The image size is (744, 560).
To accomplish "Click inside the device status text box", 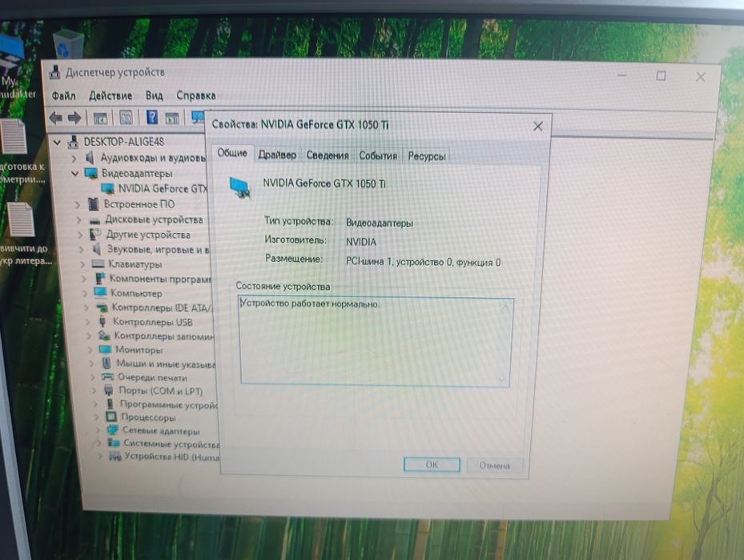I will pos(375,340).
